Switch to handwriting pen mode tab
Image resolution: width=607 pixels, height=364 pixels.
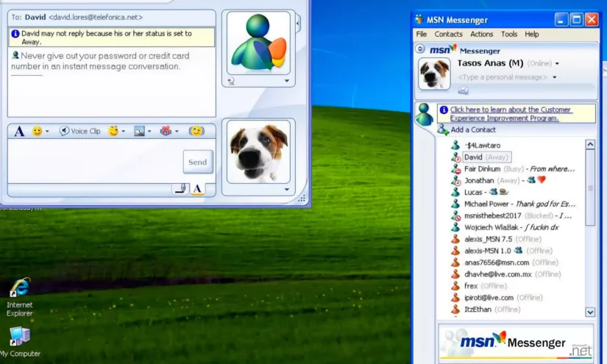tap(180, 189)
